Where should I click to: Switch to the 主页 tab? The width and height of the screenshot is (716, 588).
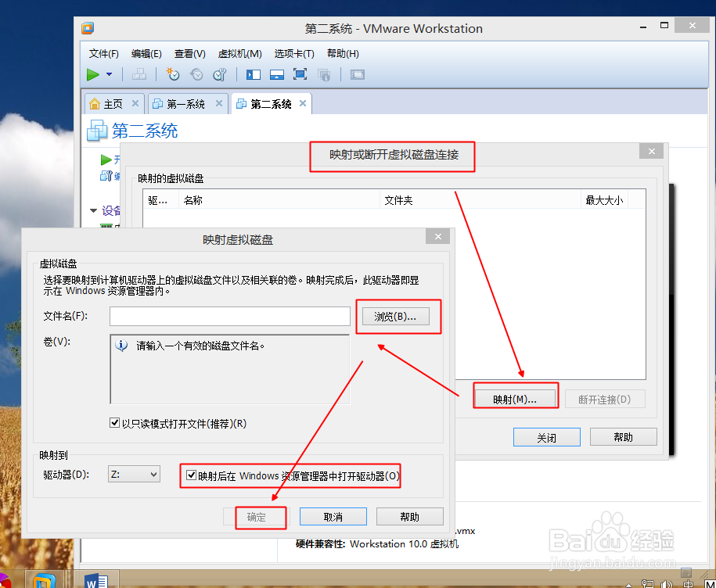click(x=113, y=105)
